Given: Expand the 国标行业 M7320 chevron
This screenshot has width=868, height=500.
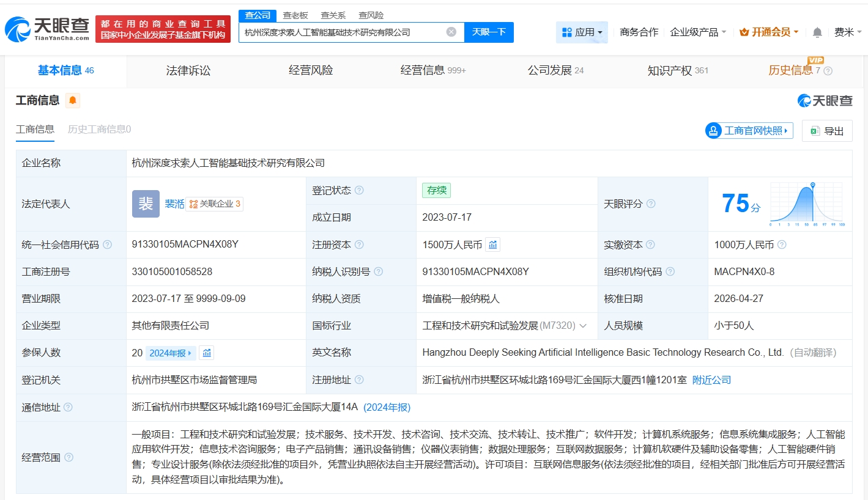Looking at the screenshot, I should (x=583, y=326).
